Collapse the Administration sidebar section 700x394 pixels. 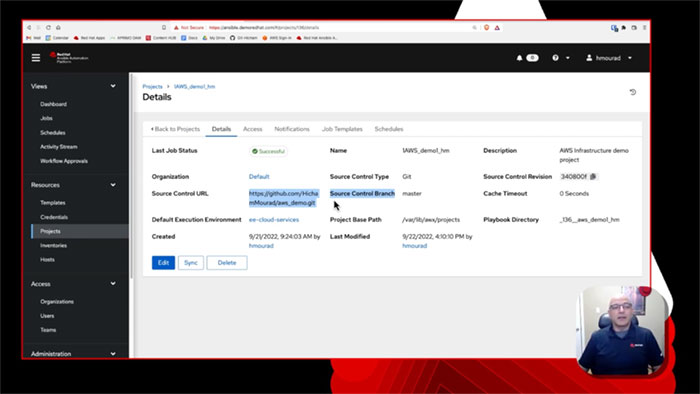click(113, 353)
